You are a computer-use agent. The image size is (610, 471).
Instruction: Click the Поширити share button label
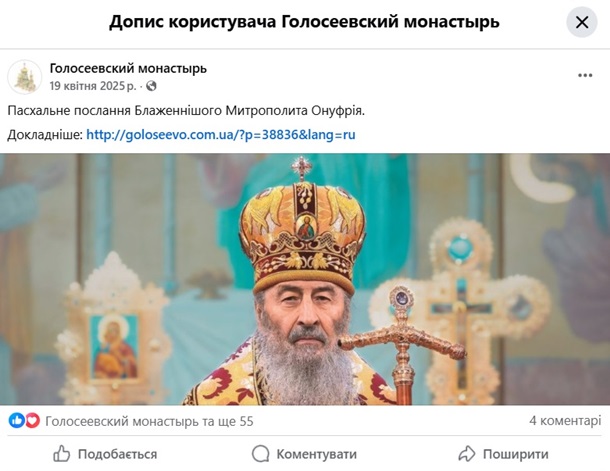pos(515,454)
